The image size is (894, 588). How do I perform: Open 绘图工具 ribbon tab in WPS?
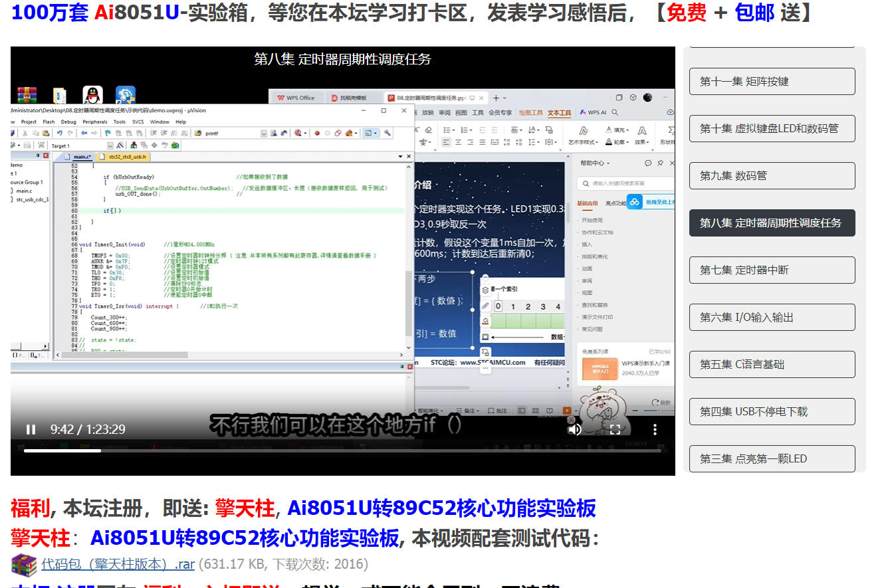(530, 113)
